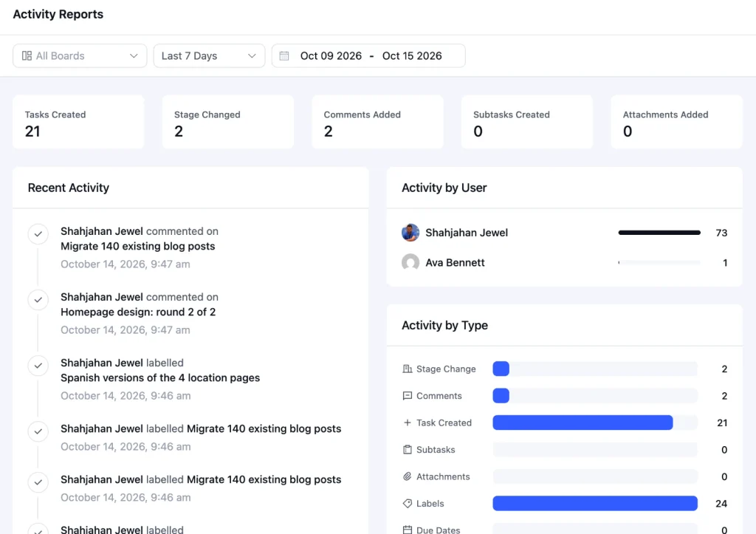The image size is (756, 534).
Task: Click the Comments speech bubble icon
Action: click(x=408, y=396)
